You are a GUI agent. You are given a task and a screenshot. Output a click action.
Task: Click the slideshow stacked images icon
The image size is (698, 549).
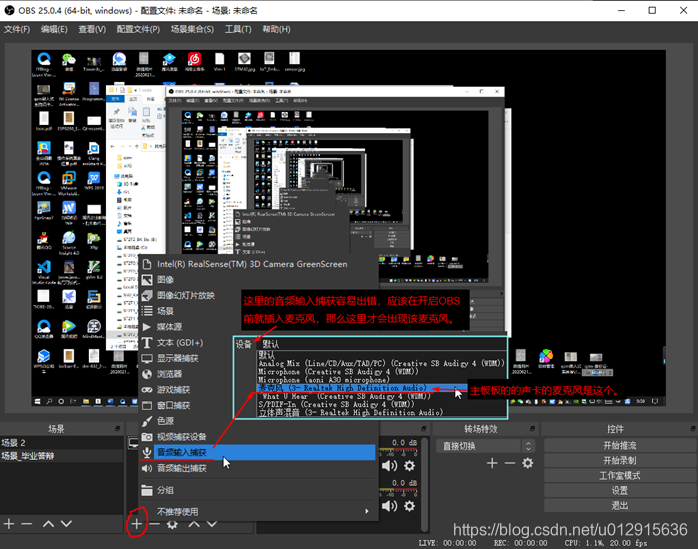coord(147,295)
